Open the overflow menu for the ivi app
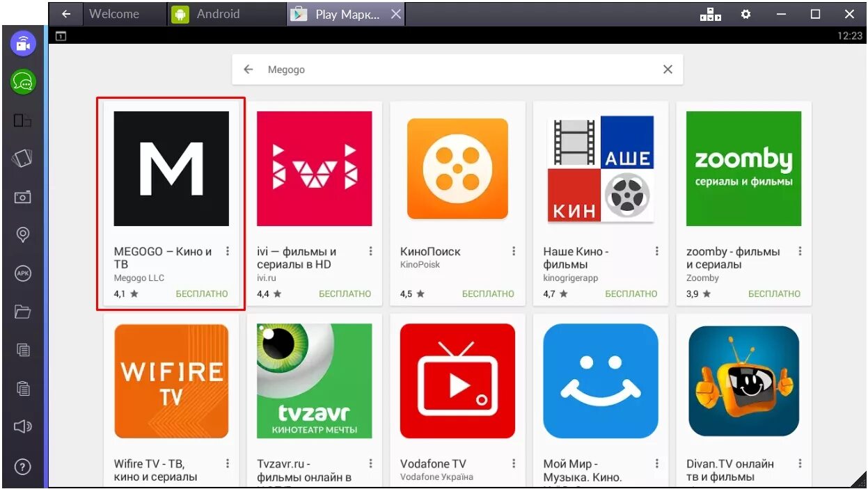Image resolution: width=868 pixels, height=489 pixels. 370,251
